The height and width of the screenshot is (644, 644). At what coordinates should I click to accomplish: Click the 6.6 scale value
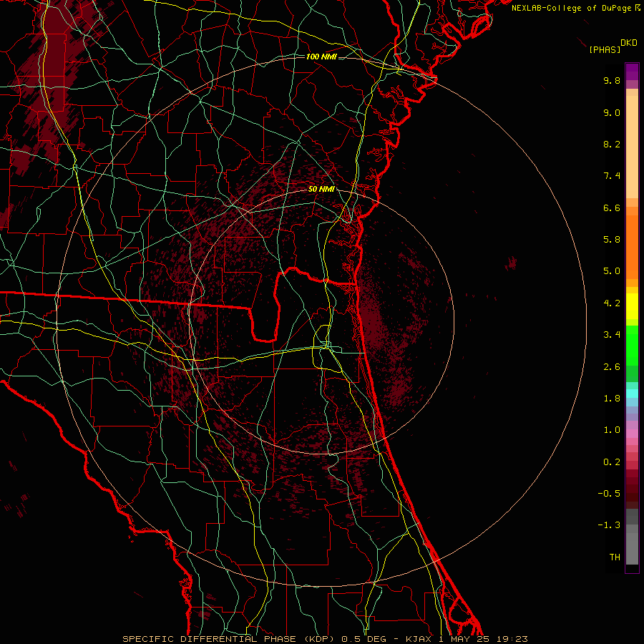[x=612, y=208]
